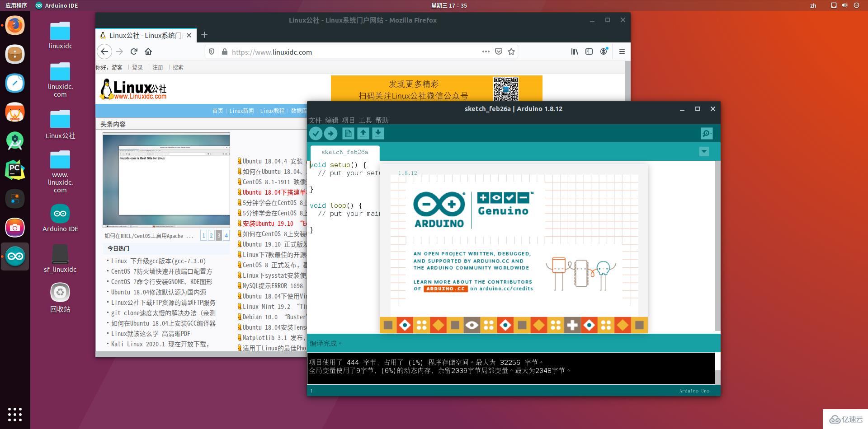Click the headline slideshow thumbnail image
The height and width of the screenshot is (429, 868).
click(166, 180)
